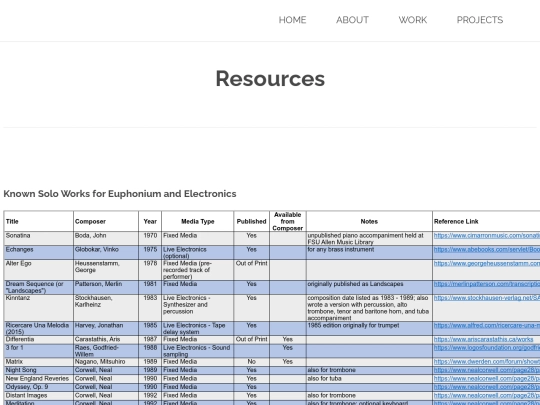Select the Raes, Godfried-Willem composer cell
This screenshot has height=405, width=540.
click(x=106, y=351)
